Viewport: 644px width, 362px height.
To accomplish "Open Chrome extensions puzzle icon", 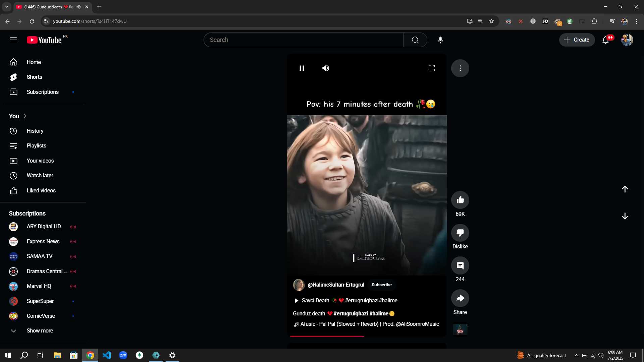I will pos(594,21).
